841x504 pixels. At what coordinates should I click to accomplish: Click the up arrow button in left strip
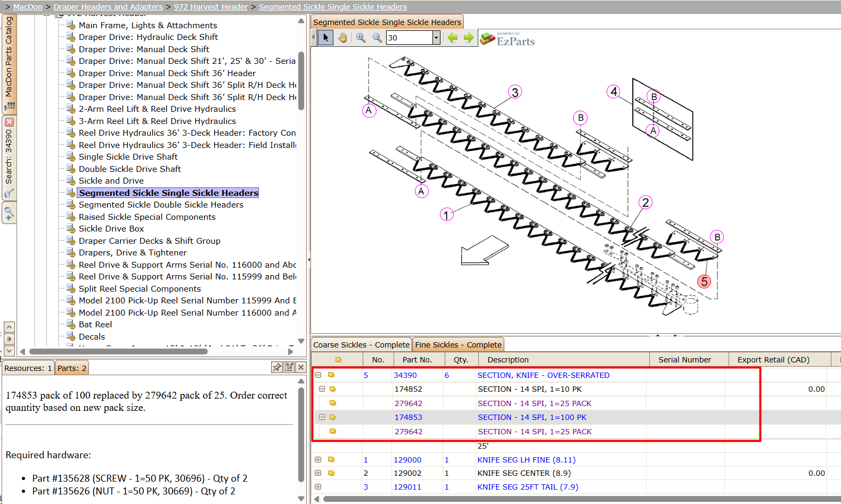pos(9,327)
